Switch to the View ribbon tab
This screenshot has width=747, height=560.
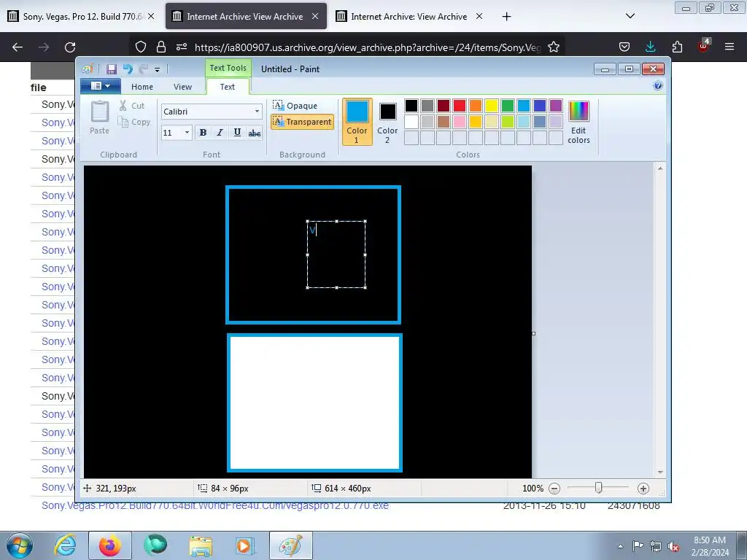pos(182,87)
